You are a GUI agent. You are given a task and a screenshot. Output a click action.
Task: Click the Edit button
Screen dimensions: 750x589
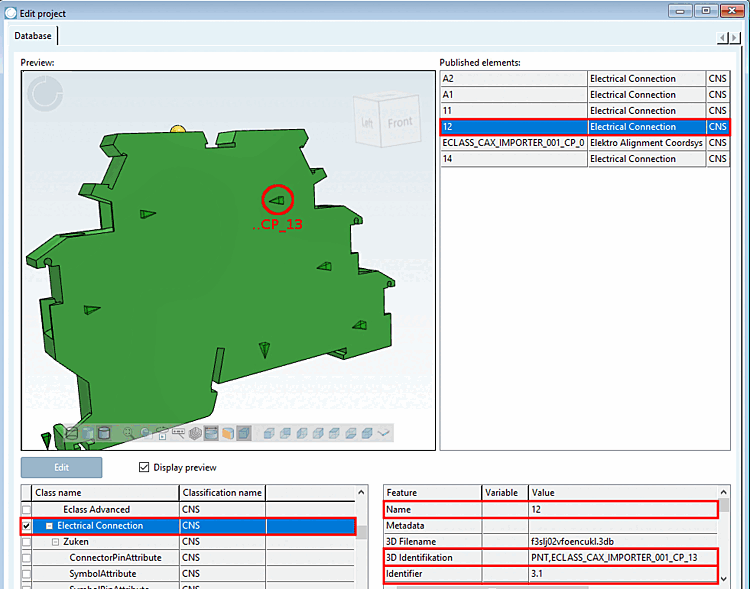62,467
